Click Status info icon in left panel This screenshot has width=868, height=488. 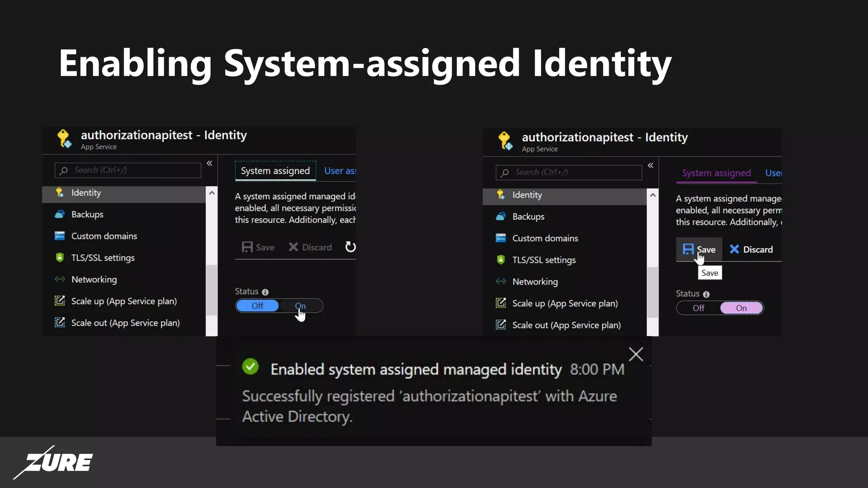coord(265,292)
